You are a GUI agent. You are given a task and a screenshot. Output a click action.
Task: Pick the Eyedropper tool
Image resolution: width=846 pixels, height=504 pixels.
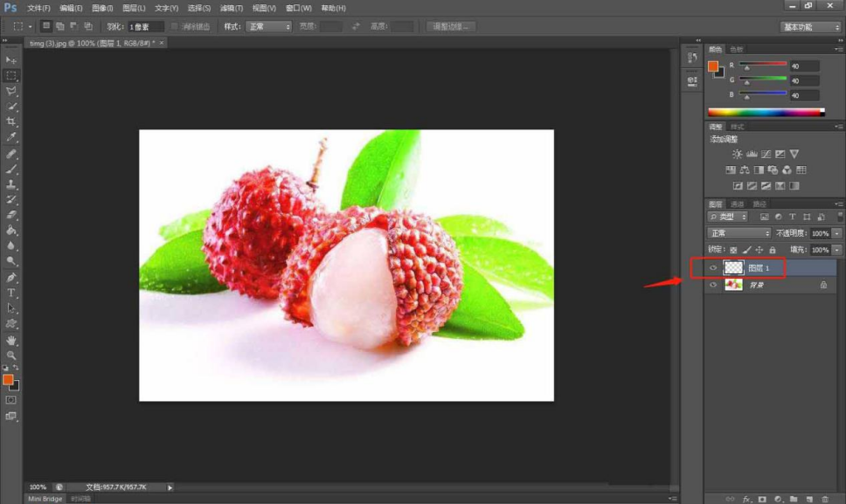click(11, 137)
